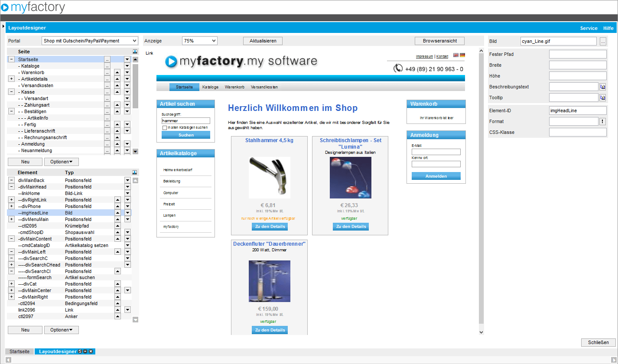
Task: Expand the divPhone element node
Action: coord(11,206)
